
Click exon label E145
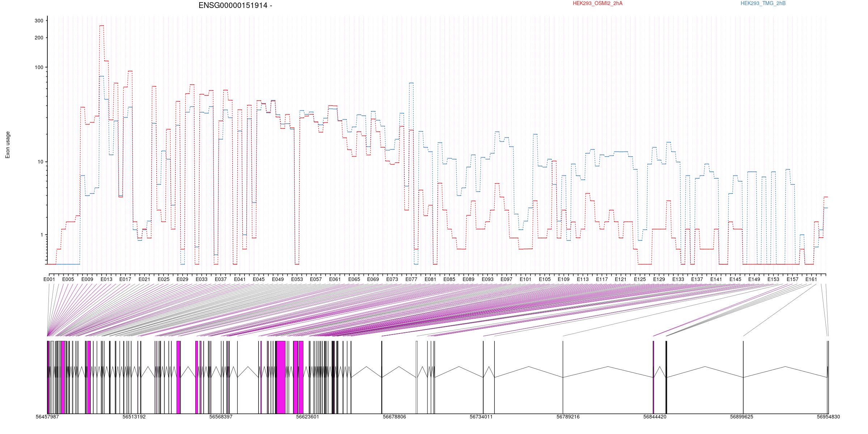[x=735, y=279]
